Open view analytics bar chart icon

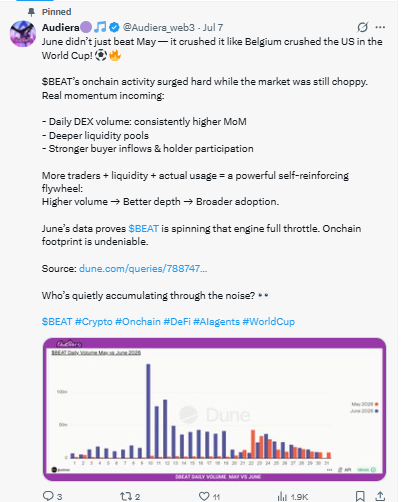(282, 496)
